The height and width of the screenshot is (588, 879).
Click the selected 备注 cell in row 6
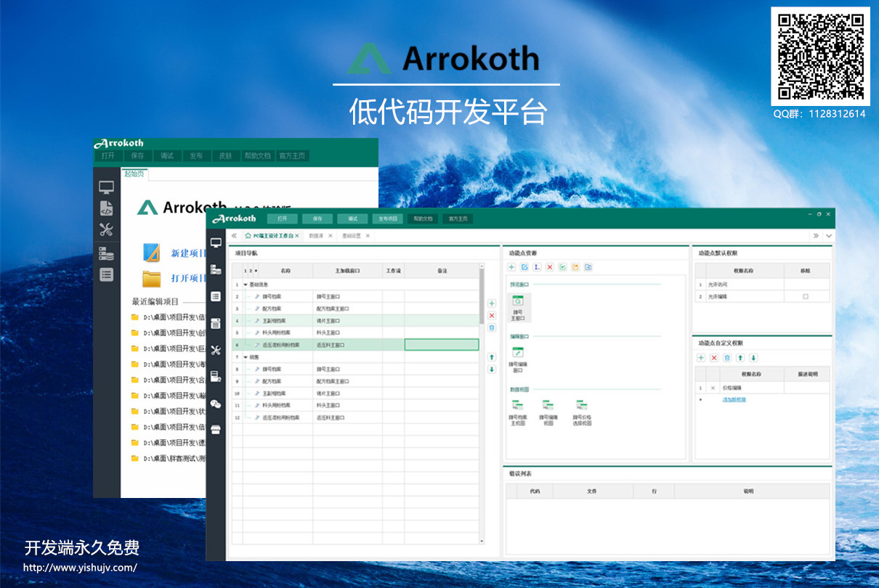pos(442,345)
